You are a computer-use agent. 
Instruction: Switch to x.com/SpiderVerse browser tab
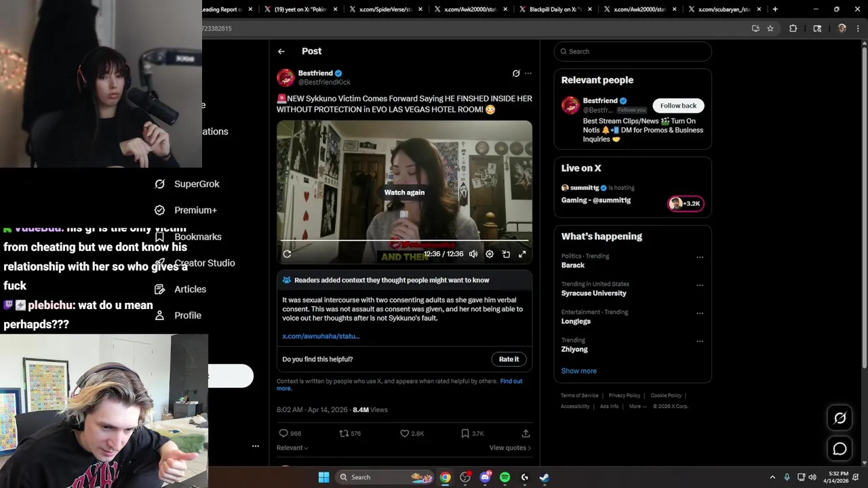(385, 9)
